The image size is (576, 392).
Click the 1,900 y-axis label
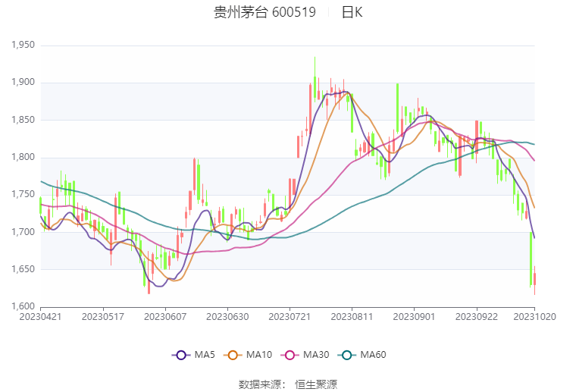23,83
